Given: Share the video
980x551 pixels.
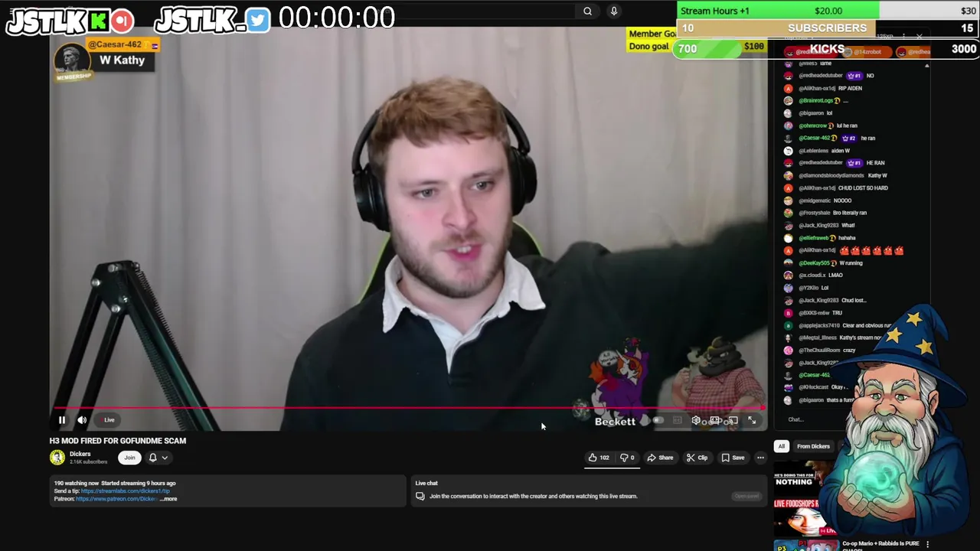Looking at the screenshot, I should (660, 458).
